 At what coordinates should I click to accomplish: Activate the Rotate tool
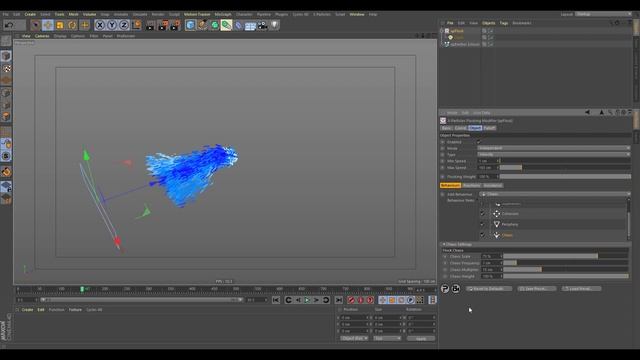(72, 25)
